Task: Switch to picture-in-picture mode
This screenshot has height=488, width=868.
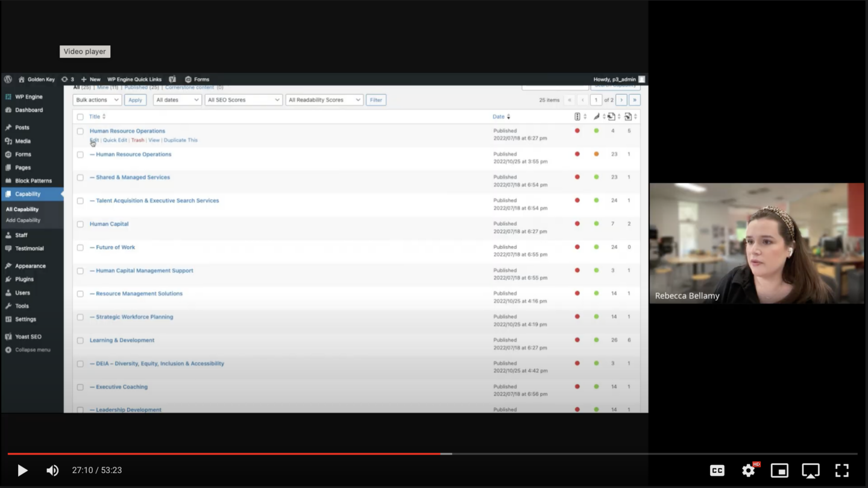Action: [x=779, y=471]
